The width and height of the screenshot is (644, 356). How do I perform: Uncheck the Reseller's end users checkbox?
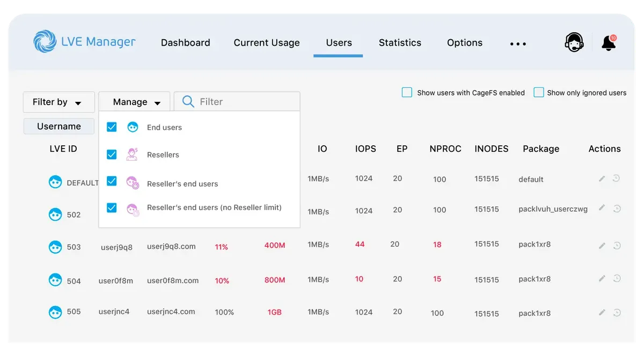[x=112, y=181]
